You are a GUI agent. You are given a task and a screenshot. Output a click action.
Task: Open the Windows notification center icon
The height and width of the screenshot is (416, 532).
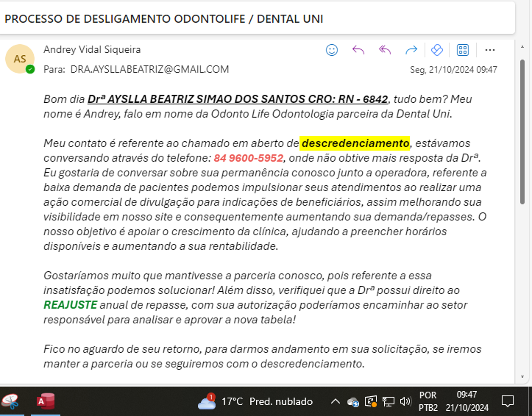click(x=508, y=402)
